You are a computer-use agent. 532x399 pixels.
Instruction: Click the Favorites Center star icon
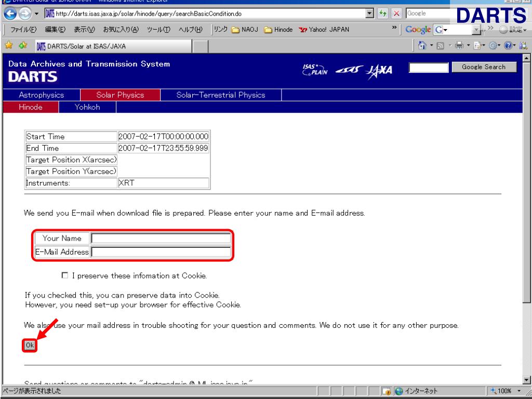(x=9, y=45)
